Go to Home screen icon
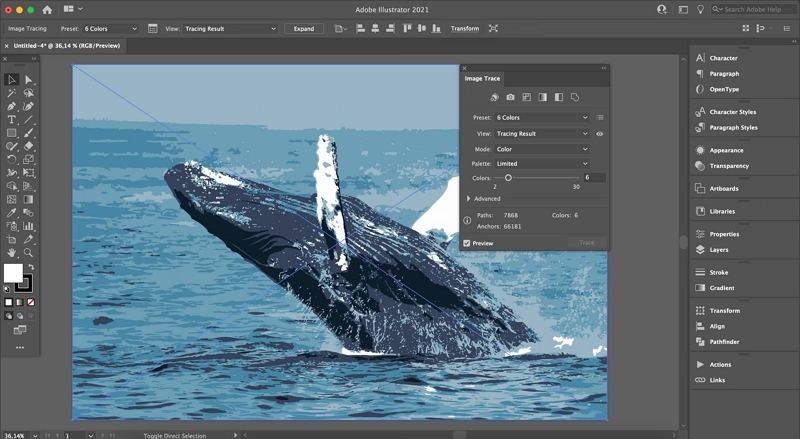The image size is (800, 439). [47, 9]
